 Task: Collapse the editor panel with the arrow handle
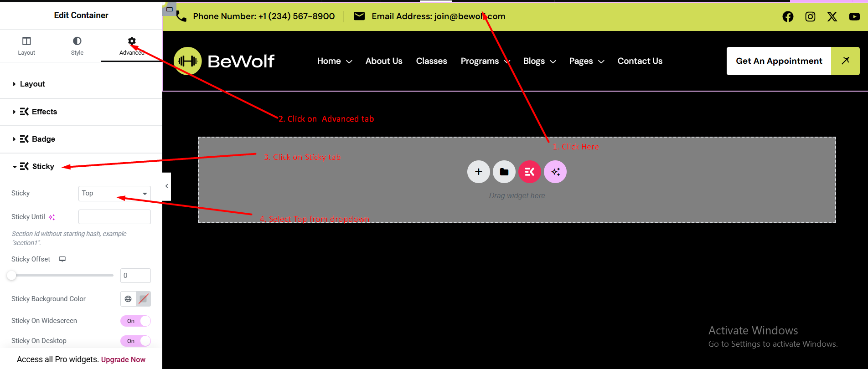click(x=167, y=186)
